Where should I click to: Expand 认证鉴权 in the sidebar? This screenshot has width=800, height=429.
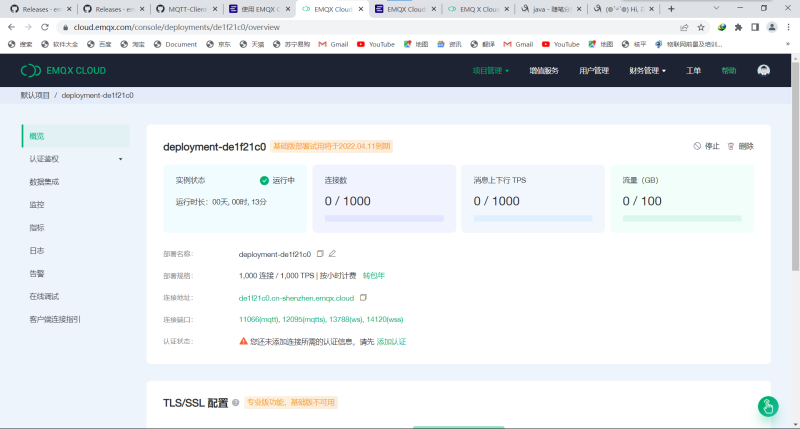pos(76,159)
